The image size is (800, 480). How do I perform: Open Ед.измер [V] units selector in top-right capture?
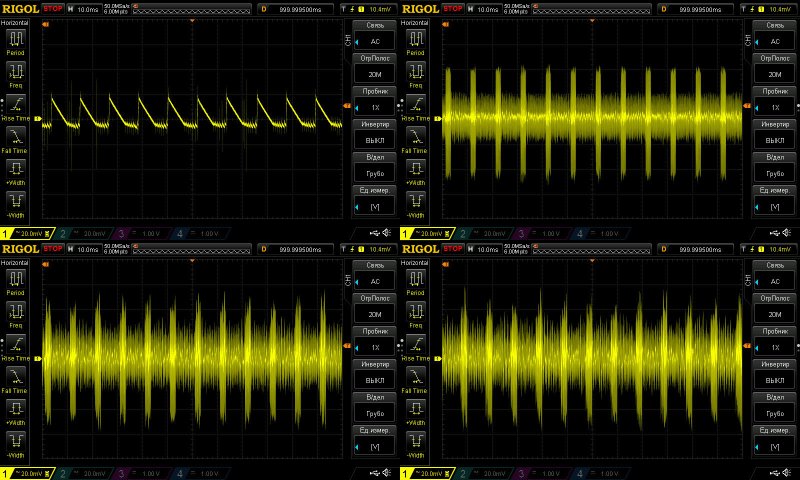coord(775,200)
